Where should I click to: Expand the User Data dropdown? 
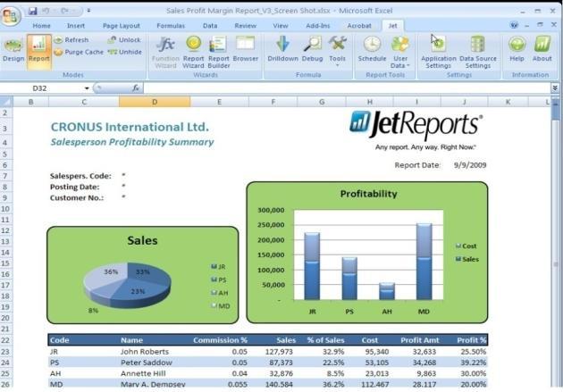tap(400, 53)
